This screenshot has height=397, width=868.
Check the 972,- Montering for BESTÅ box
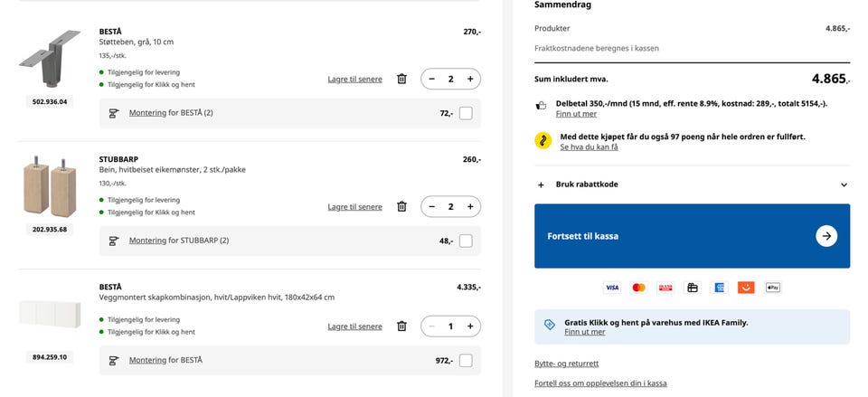466,361
